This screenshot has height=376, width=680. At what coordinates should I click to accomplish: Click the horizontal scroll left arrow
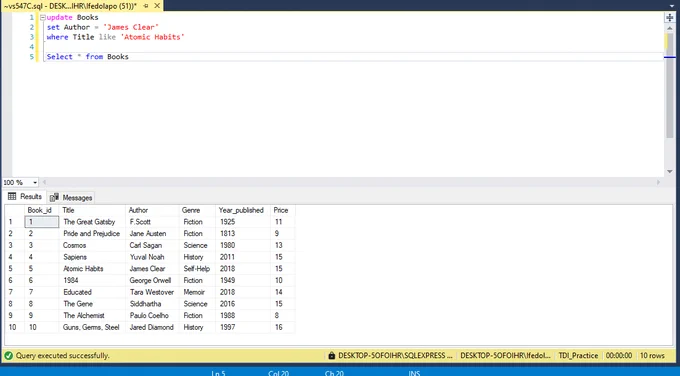click(x=44, y=183)
